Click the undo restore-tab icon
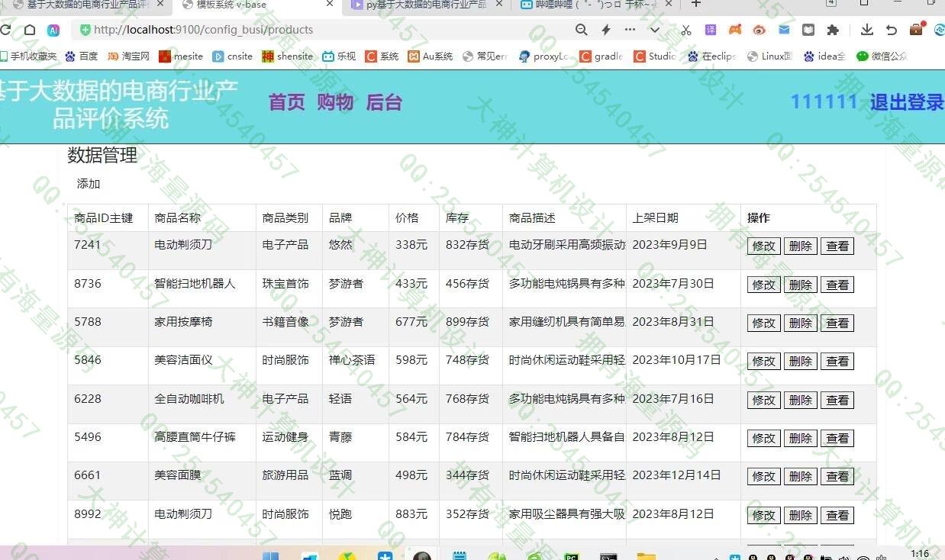Screen dimensions: 945x560 point(891,30)
